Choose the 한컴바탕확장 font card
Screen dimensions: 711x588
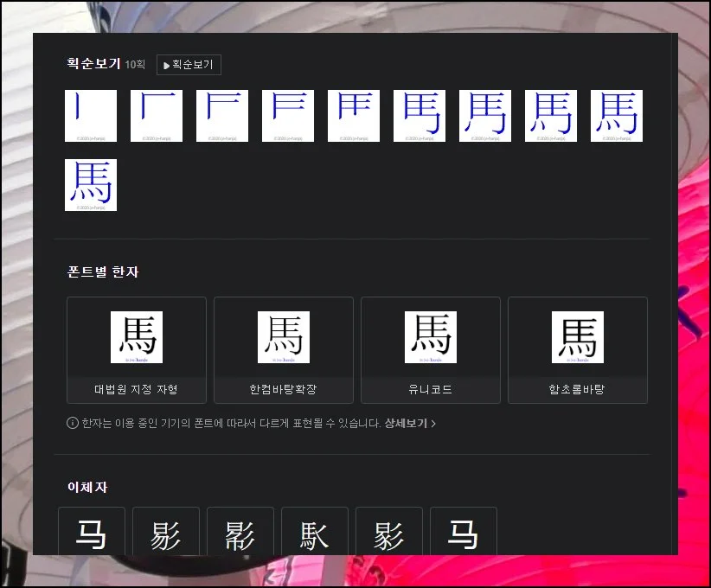pos(284,350)
